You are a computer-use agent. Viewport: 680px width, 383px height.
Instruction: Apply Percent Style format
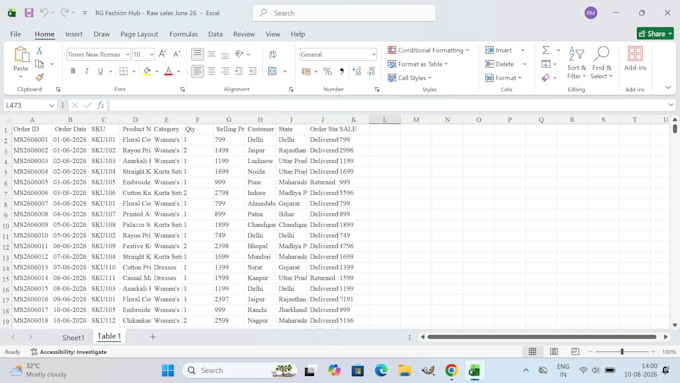(x=328, y=71)
